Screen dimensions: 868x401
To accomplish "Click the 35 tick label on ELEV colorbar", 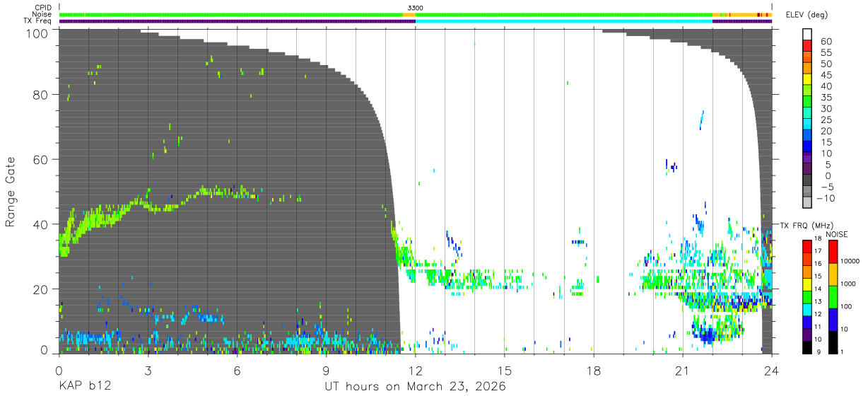I will click(x=825, y=97).
